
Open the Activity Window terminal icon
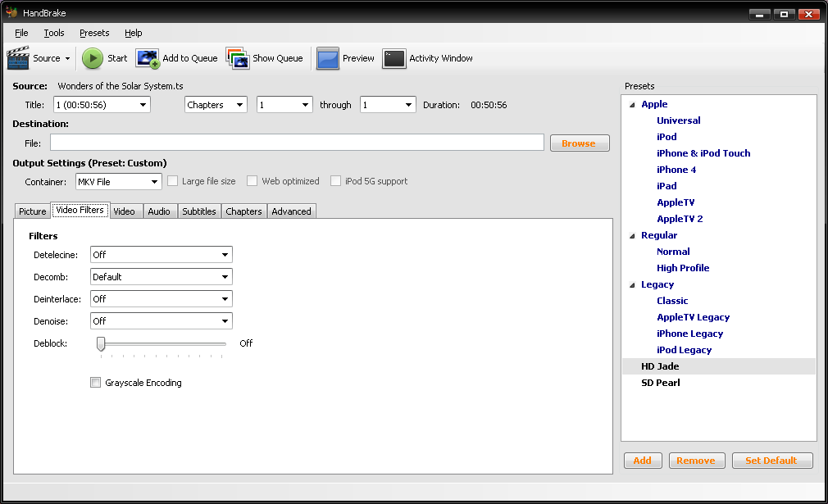[x=394, y=58]
